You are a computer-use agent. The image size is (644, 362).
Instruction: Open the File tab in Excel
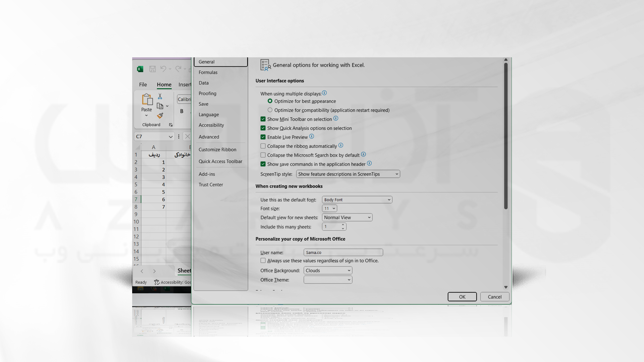tap(143, 84)
